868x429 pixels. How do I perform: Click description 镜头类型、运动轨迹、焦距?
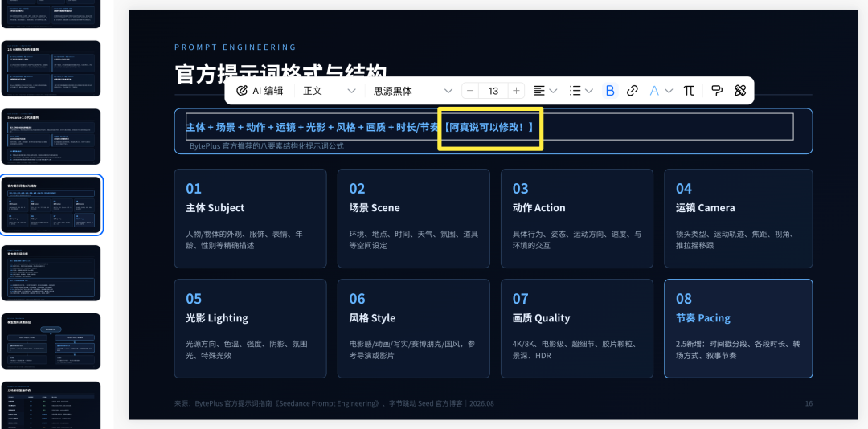(x=735, y=239)
